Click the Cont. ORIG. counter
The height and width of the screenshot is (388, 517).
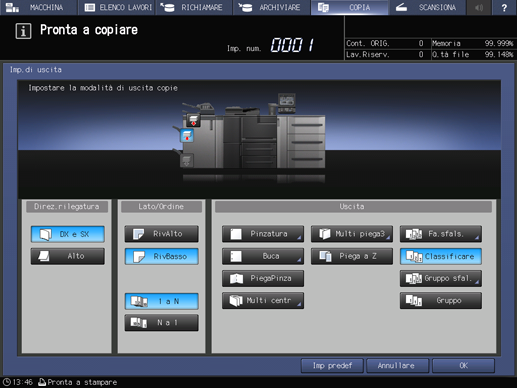click(385, 43)
